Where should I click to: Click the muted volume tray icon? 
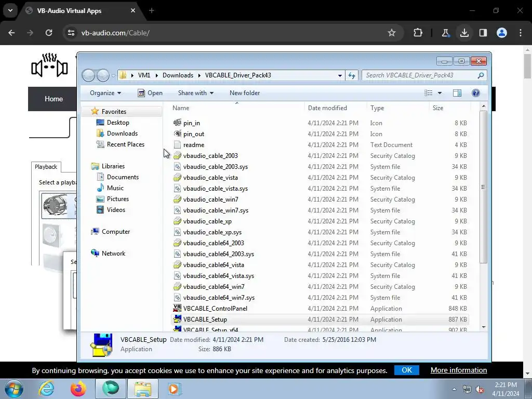coord(480,389)
